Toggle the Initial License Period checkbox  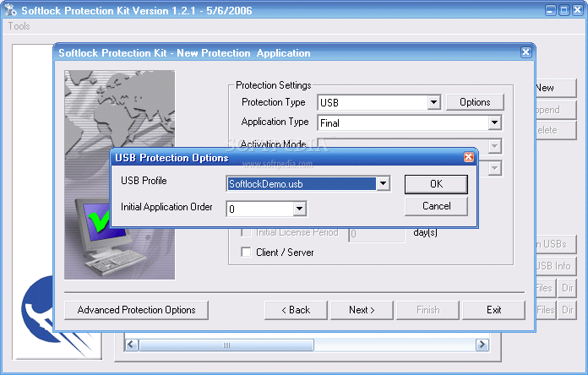[246, 232]
